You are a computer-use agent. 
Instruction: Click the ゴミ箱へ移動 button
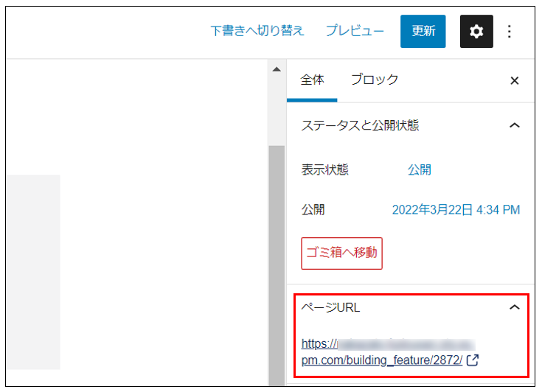341,253
